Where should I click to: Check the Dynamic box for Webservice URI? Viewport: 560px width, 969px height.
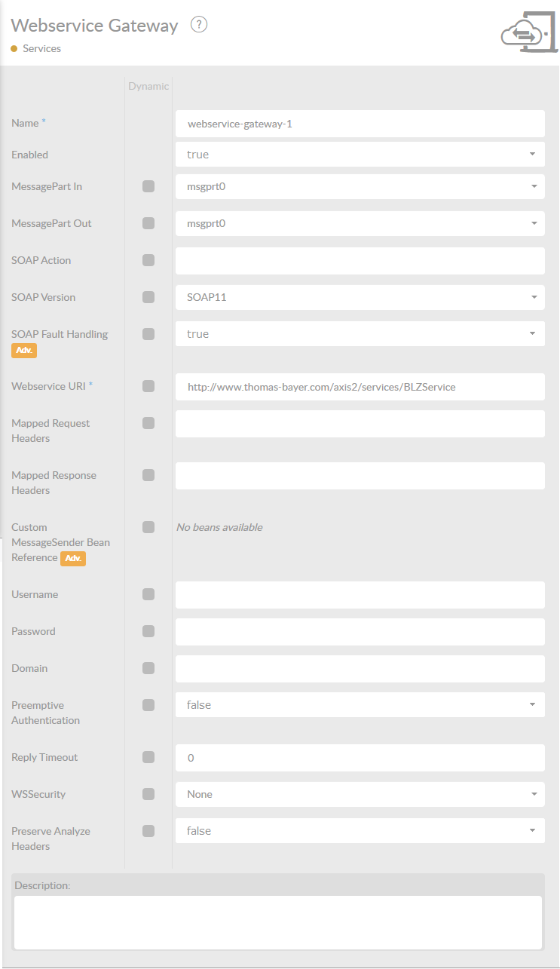tap(148, 386)
